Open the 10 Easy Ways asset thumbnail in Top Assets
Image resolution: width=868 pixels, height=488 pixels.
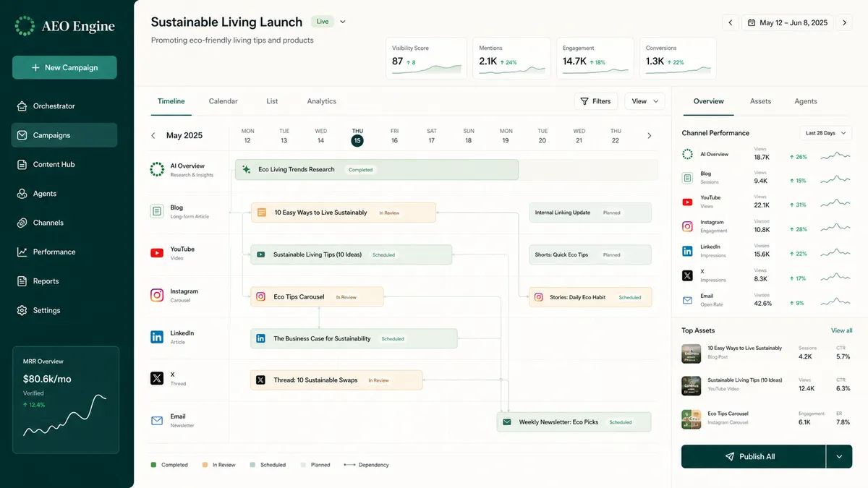point(692,354)
